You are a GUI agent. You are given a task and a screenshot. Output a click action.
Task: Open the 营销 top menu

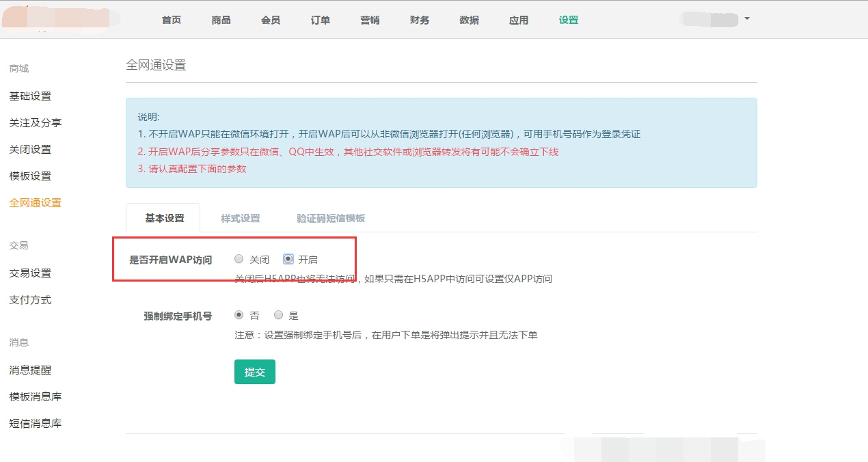point(370,20)
